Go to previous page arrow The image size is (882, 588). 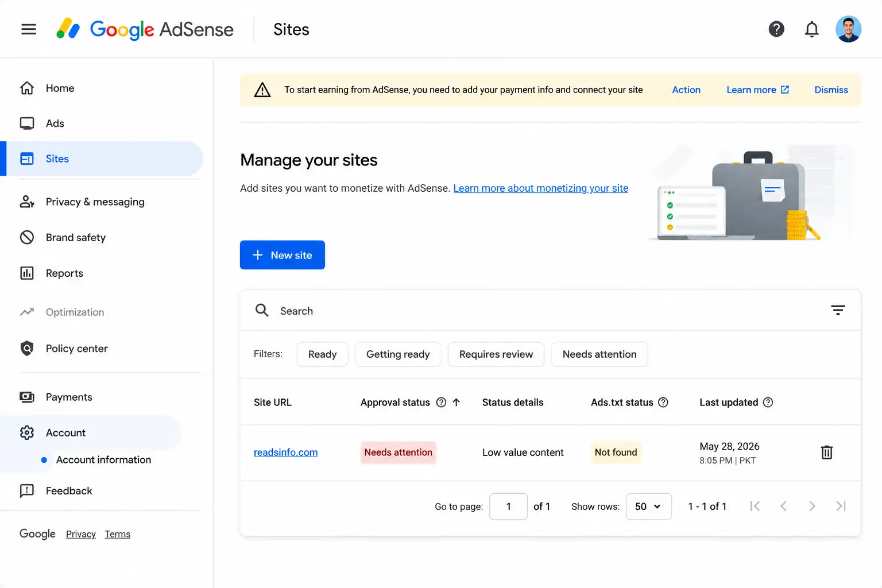click(x=783, y=506)
